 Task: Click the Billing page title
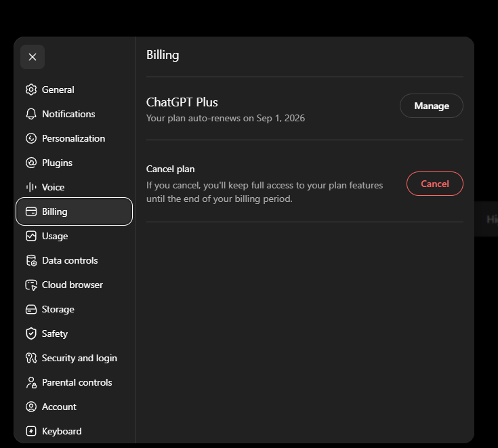pos(163,55)
